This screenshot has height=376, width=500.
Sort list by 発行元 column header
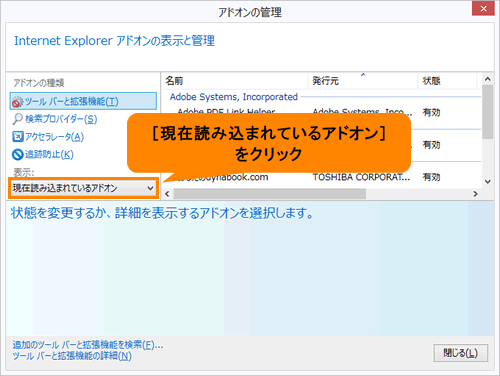[x=363, y=81]
